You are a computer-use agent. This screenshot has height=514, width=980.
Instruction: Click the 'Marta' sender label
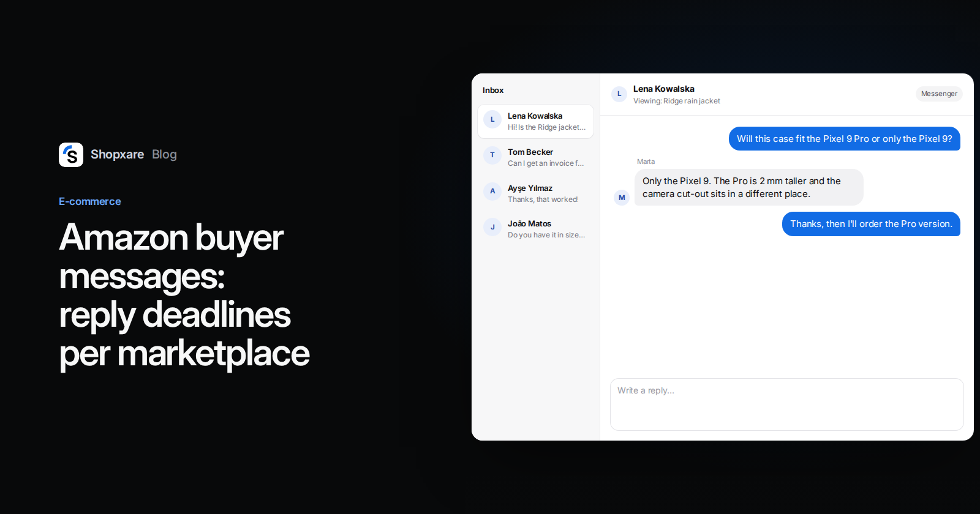coord(646,162)
